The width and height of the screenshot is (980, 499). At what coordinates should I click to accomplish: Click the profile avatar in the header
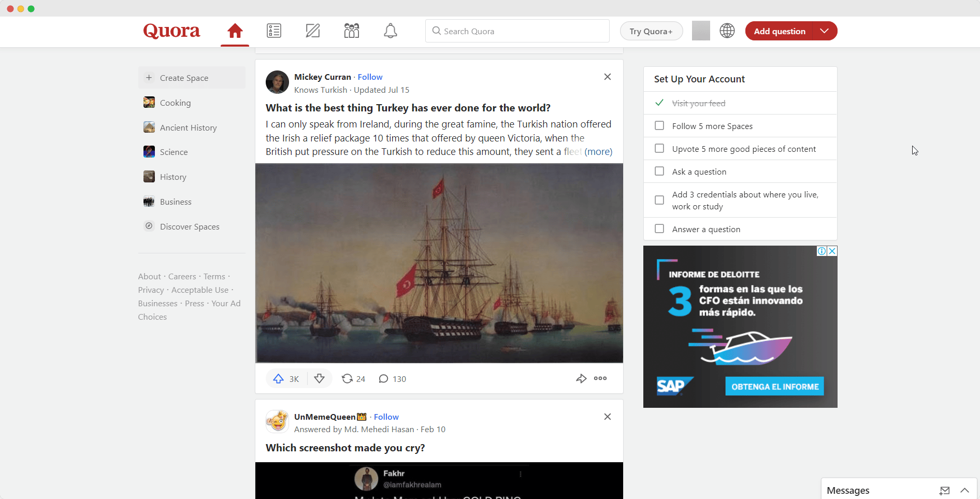[701, 31]
